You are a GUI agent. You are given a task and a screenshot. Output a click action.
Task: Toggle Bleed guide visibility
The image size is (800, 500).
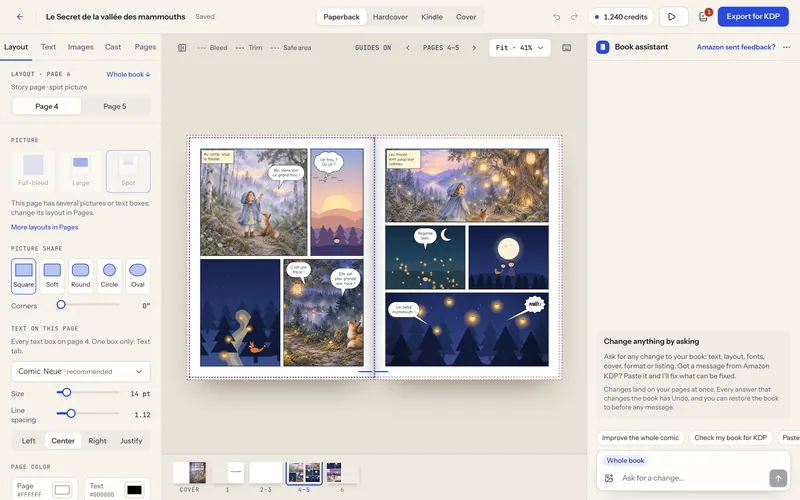click(x=212, y=47)
